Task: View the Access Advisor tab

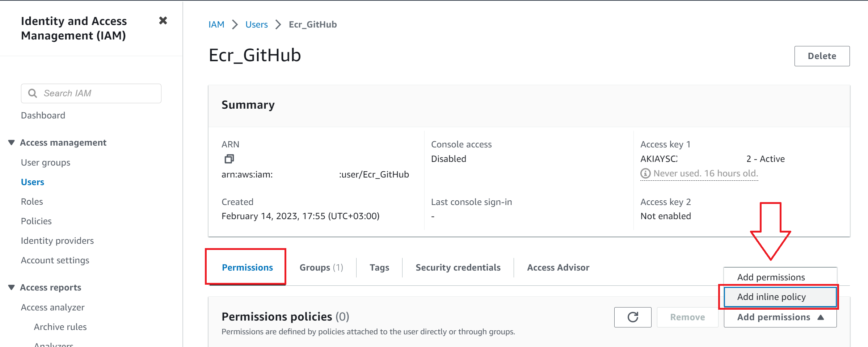Action: pos(558,268)
